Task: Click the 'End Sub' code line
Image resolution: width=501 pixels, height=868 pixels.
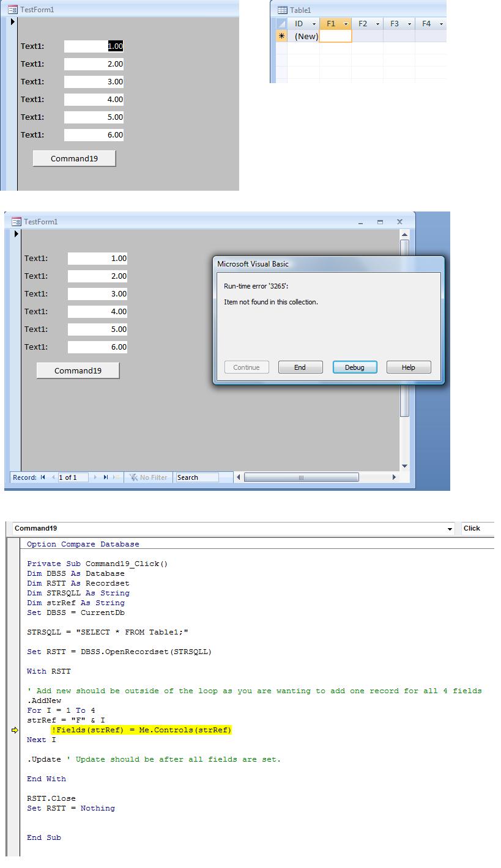Action: (x=44, y=837)
